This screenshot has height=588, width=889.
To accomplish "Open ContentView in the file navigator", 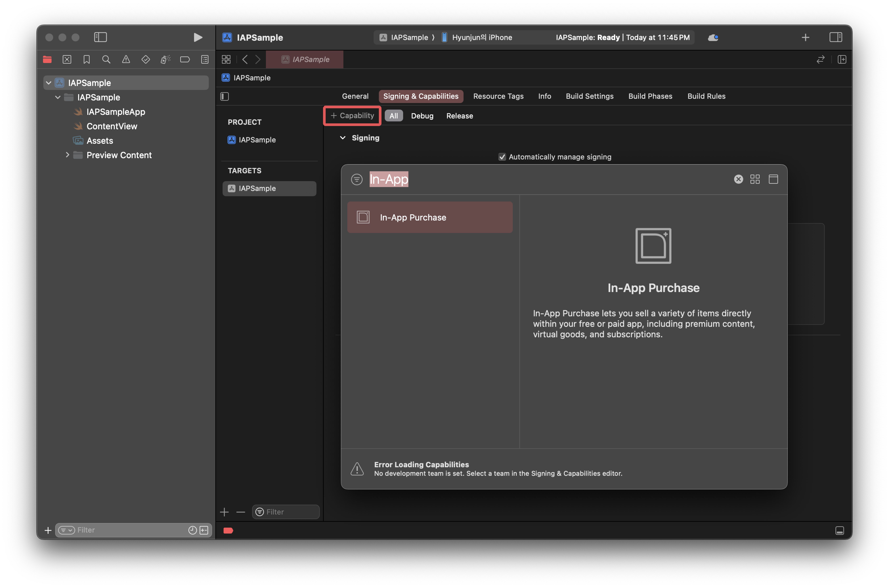I will coord(112,126).
